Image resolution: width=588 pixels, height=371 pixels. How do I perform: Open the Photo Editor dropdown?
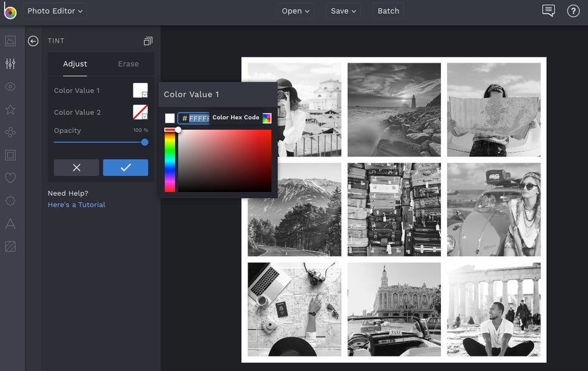pos(55,11)
